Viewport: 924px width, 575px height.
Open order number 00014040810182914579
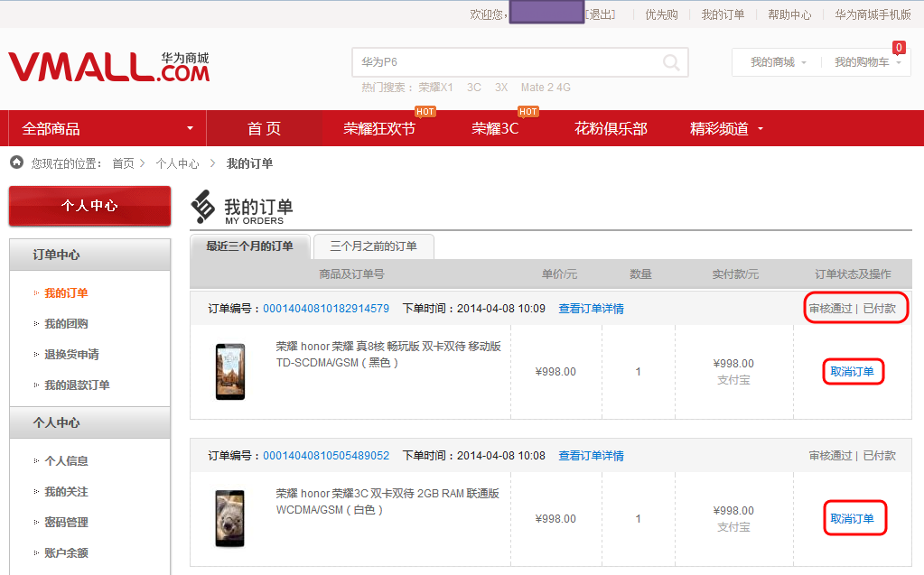tap(326, 308)
